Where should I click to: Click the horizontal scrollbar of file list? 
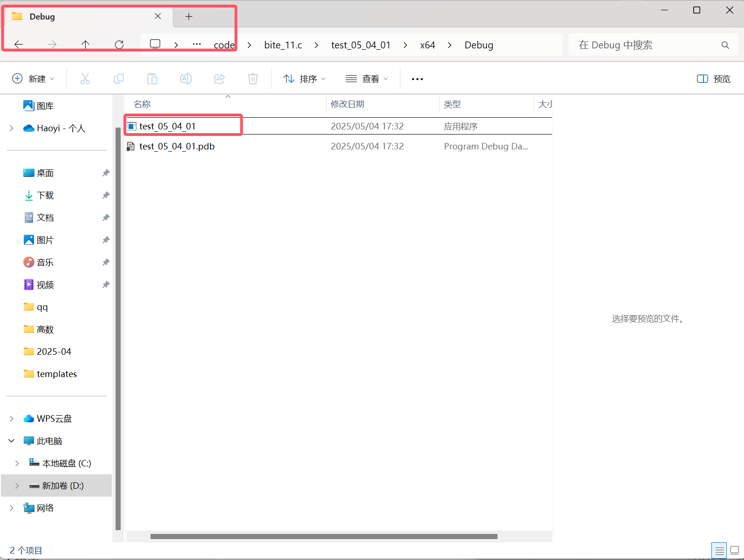324,536
